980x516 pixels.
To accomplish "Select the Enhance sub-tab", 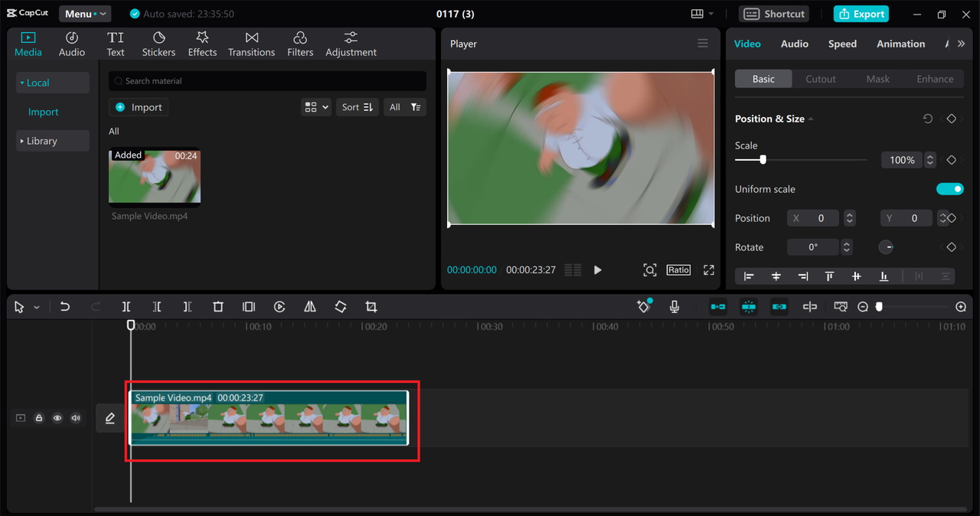I will coord(935,79).
